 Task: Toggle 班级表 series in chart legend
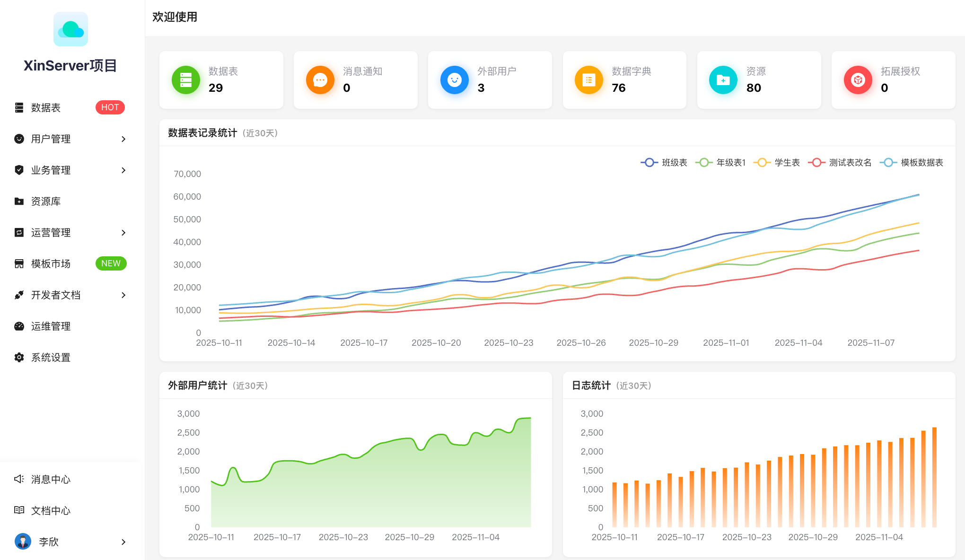click(664, 163)
